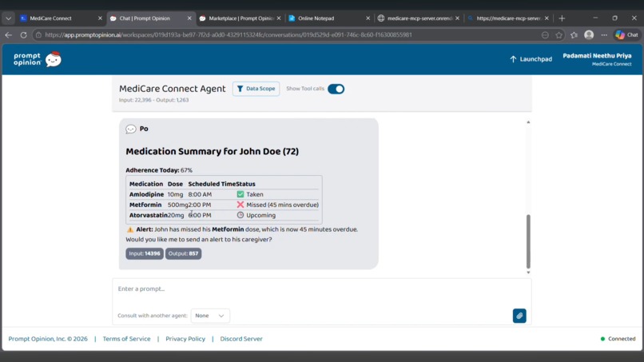Close the Online Notepad tab
The width and height of the screenshot is (644, 362).
point(368,18)
